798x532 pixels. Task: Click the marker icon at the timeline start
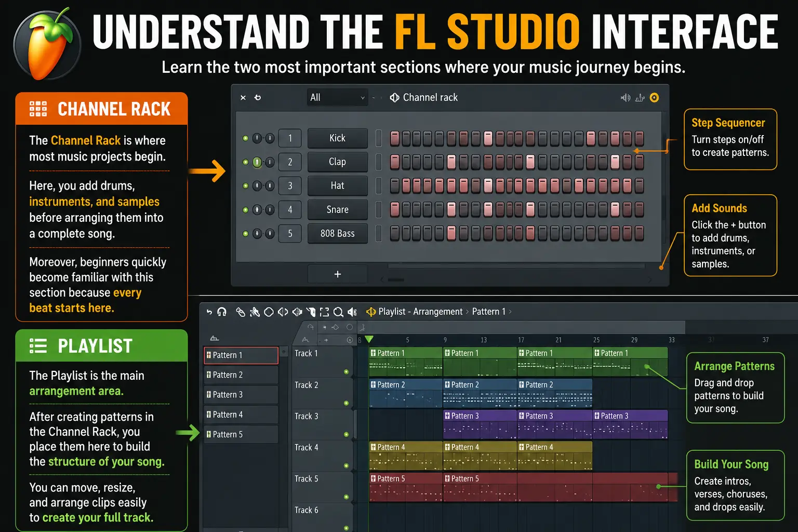tap(363, 327)
